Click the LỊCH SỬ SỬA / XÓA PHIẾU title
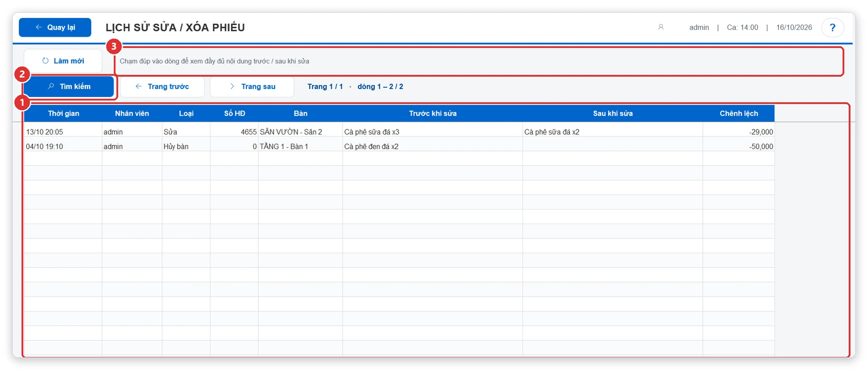868x370 pixels. [175, 27]
